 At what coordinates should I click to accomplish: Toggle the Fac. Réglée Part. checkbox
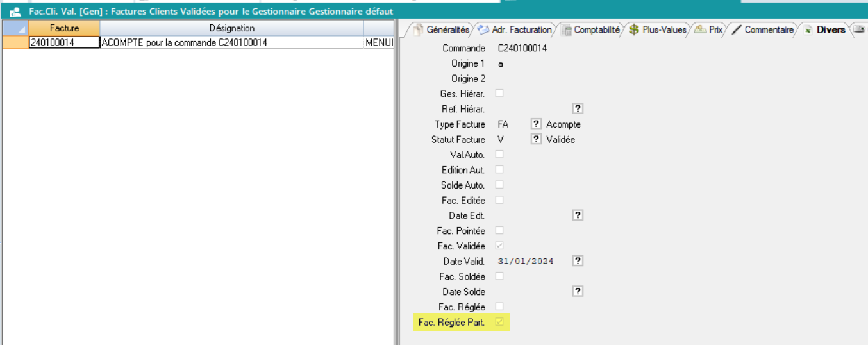[x=499, y=322]
